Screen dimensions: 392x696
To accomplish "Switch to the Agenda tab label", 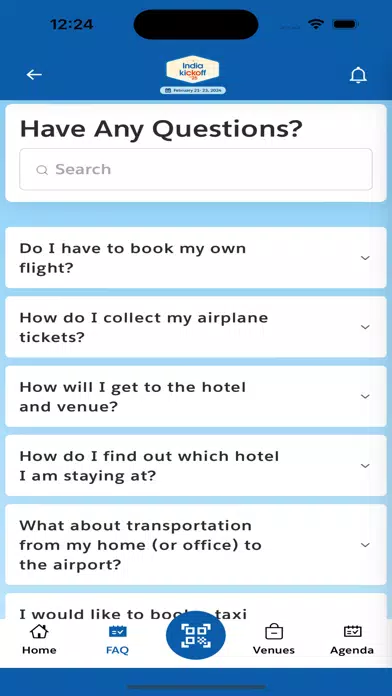I will (x=352, y=650).
